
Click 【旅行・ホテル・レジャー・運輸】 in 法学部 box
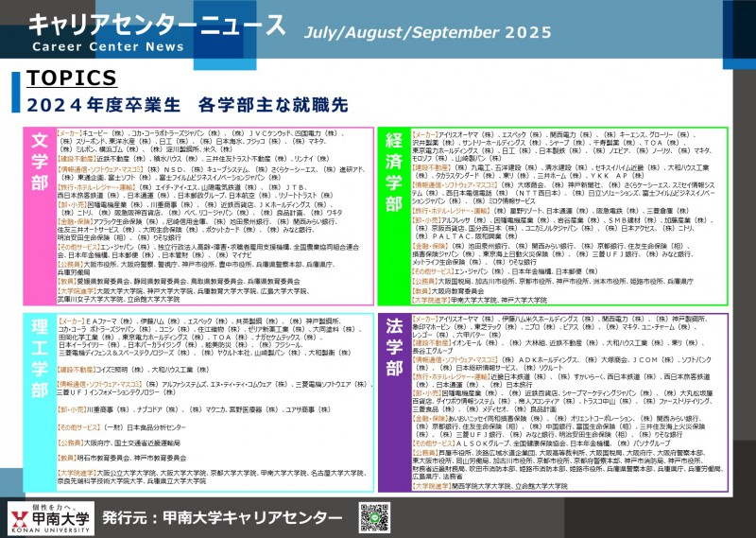452,376
